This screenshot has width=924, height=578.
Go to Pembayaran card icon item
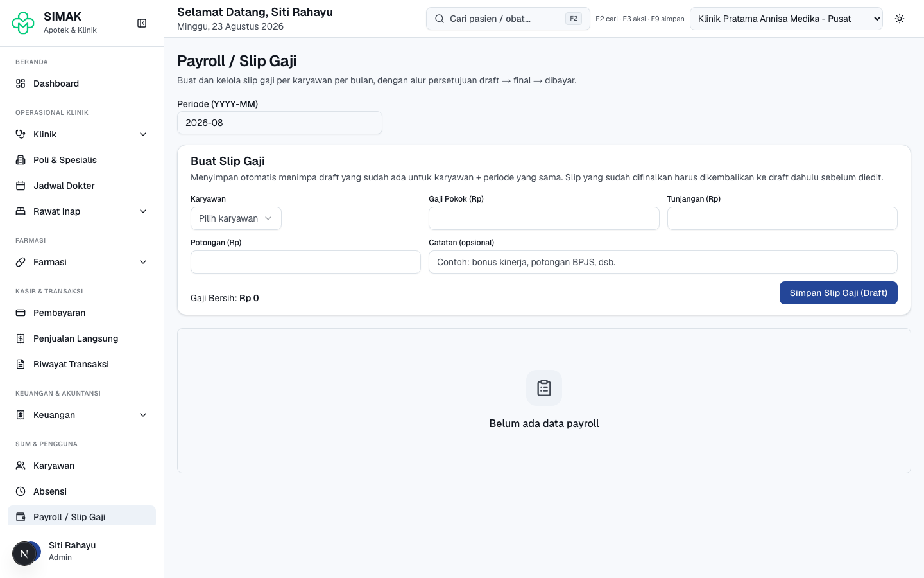coord(81,313)
